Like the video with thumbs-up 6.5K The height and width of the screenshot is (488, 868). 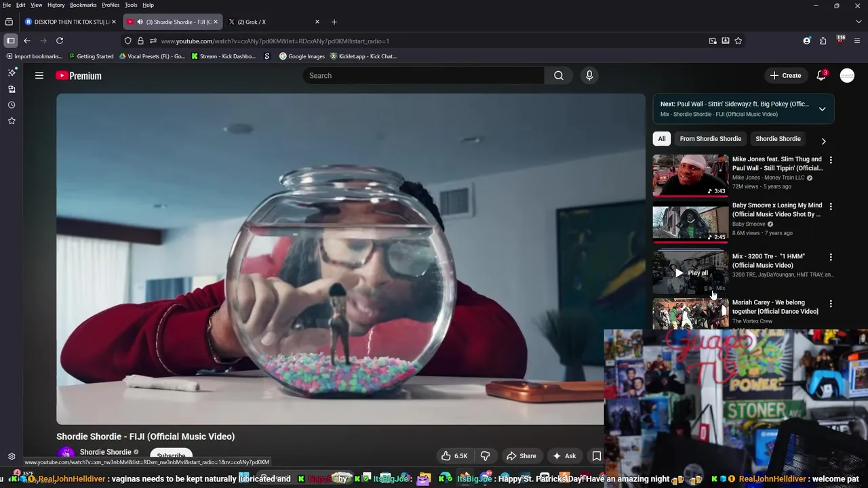(x=454, y=456)
